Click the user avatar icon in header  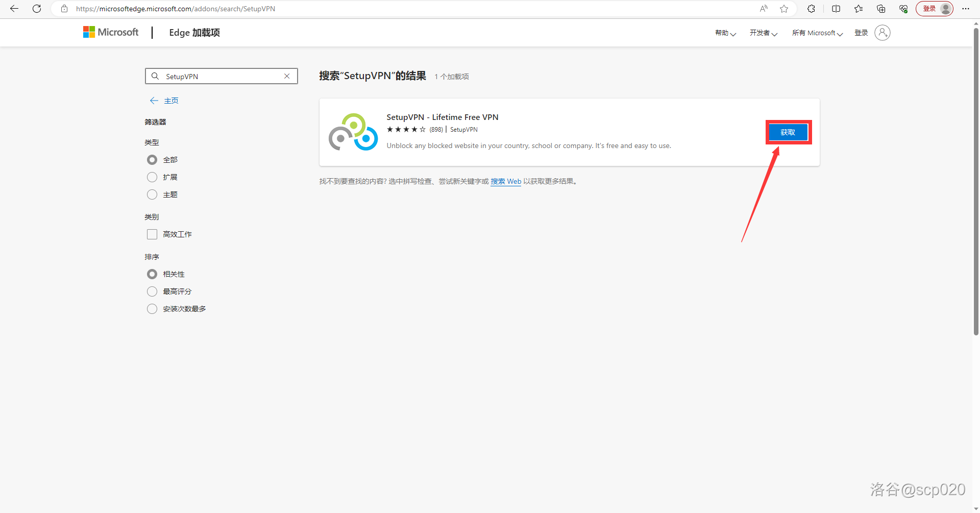point(883,33)
